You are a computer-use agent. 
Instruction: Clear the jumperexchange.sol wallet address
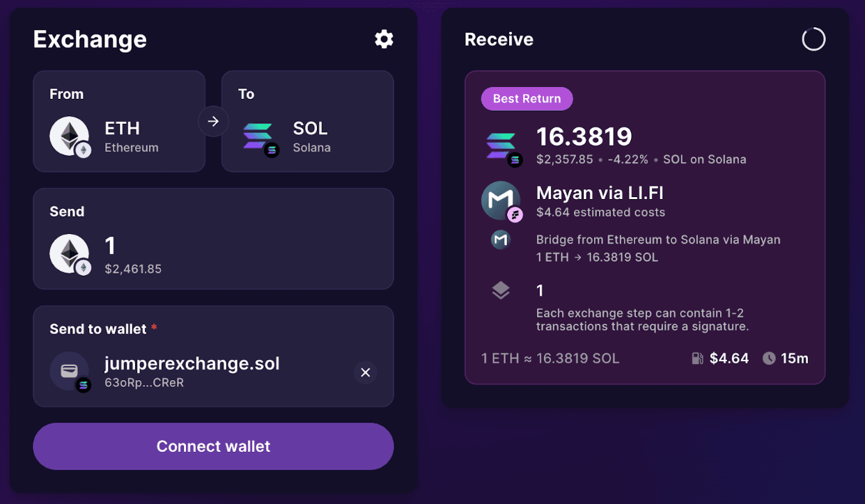(x=365, y=372)
